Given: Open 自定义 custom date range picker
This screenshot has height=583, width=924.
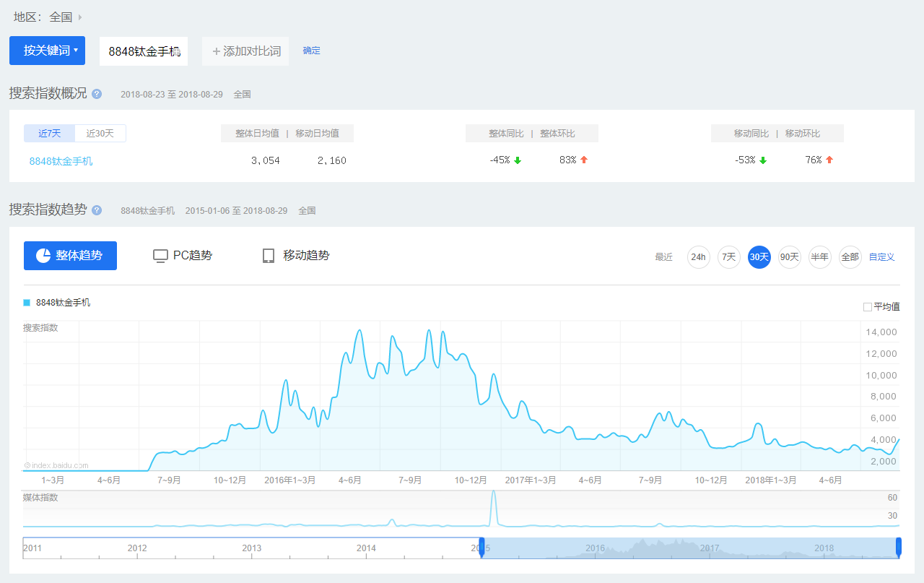Looking at the screenshot, I should click(882, 256).
